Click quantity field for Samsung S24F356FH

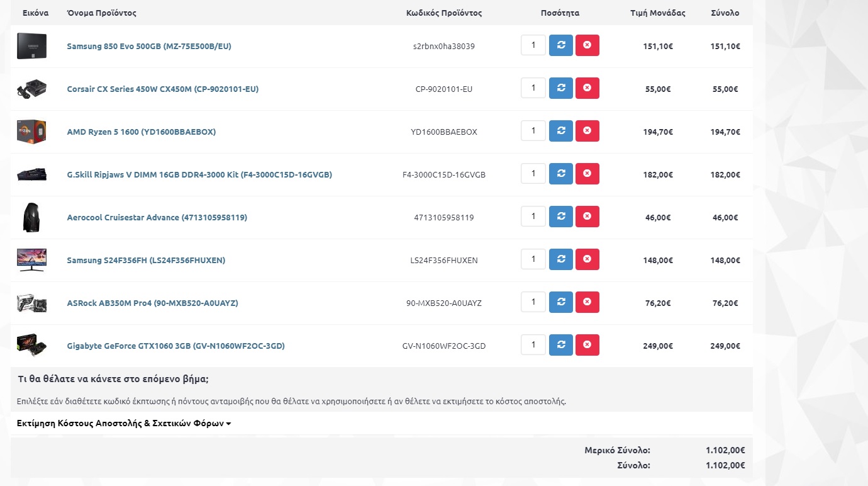click(533, 259)
